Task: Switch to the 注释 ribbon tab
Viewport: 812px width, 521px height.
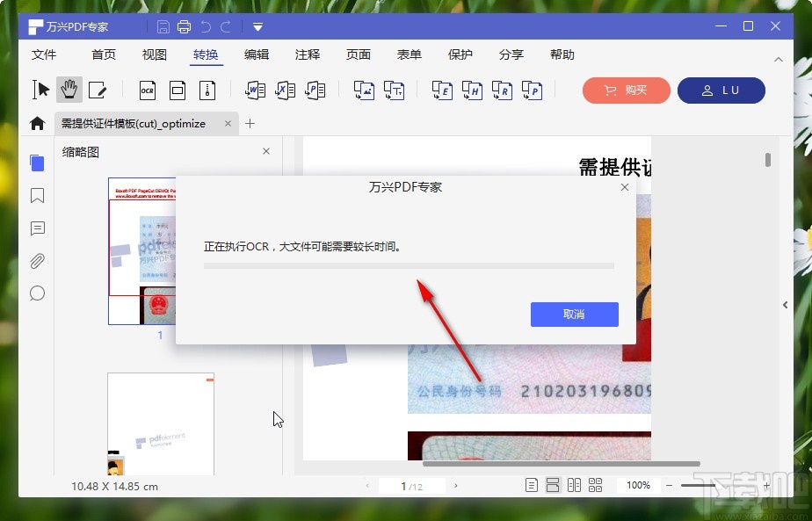Action: click(x=307, y=54)
